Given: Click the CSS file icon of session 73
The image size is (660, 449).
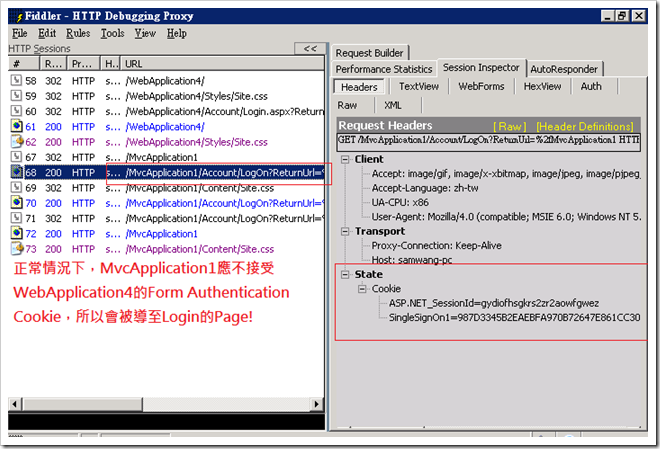Looking at the screenshot, I should (x=17, y=248).
